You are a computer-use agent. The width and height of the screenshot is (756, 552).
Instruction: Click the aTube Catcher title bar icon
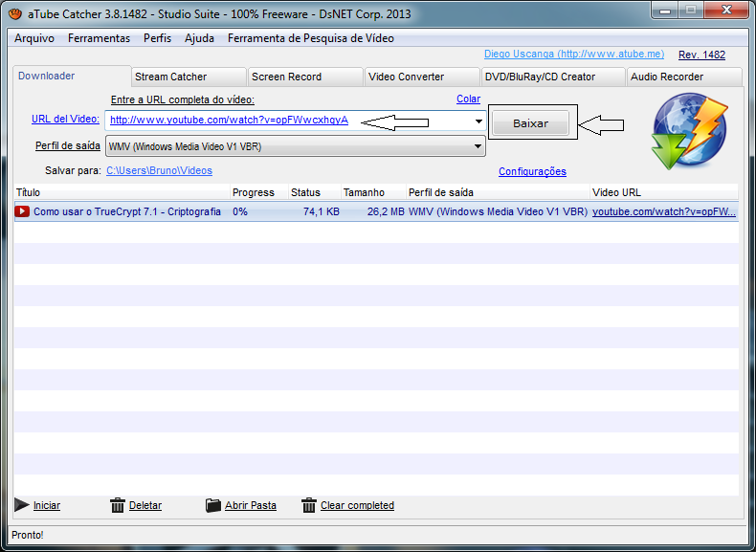(x=15, y=13)
